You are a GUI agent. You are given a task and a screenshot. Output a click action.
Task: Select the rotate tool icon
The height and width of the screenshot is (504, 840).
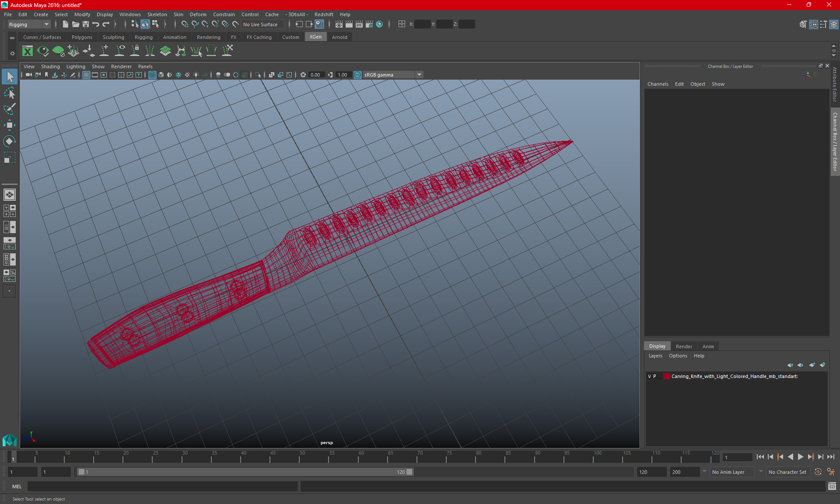pyautogui.click(x=9, y=141)
